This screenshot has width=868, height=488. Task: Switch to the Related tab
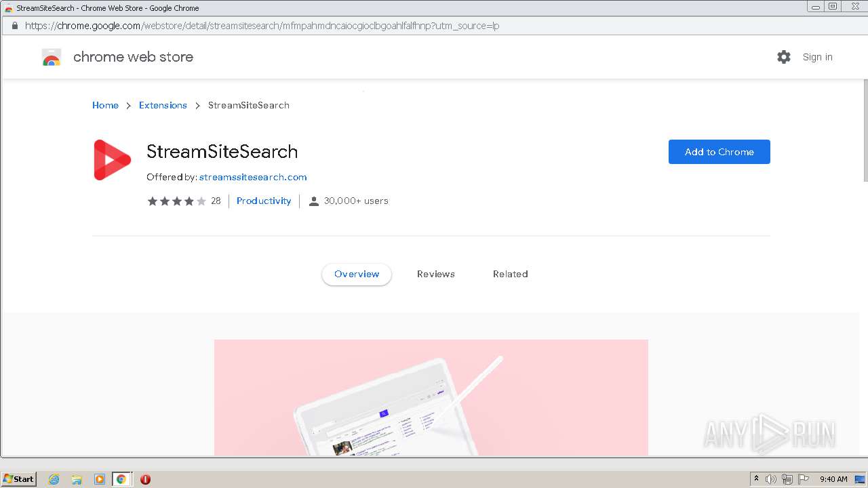point(511,274)
